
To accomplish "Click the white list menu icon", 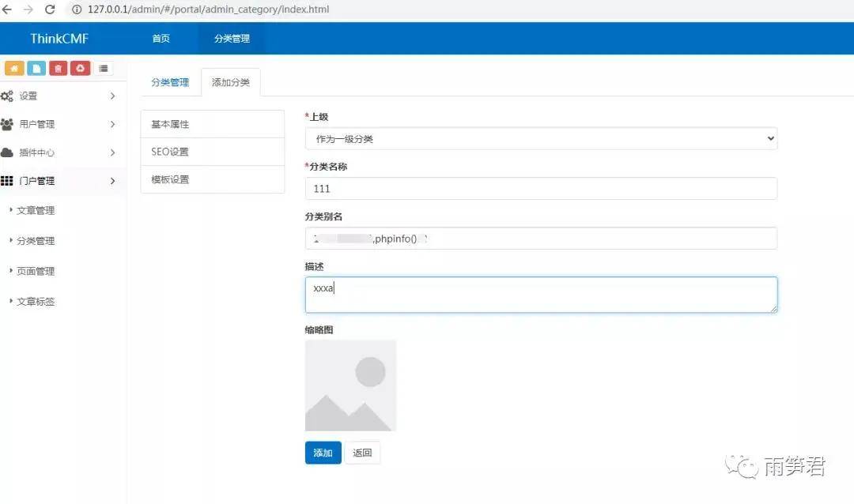I will (x=104, y=69).
